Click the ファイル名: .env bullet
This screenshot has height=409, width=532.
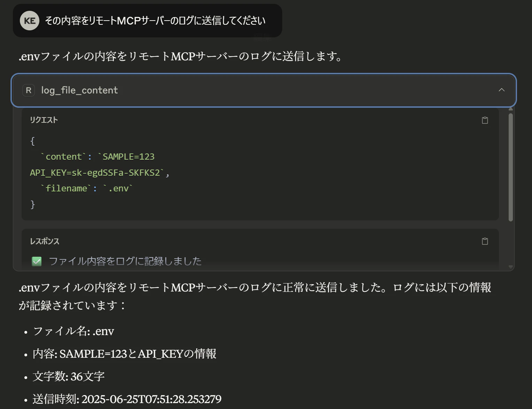click(74, 331)
